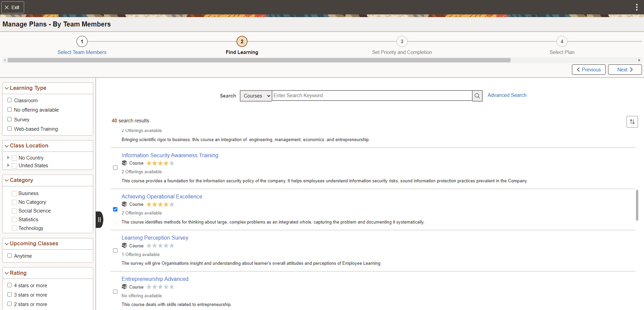Uncheck Achieving Operational Excellence selection
644x310 pixels.
(x=115, y=209)
